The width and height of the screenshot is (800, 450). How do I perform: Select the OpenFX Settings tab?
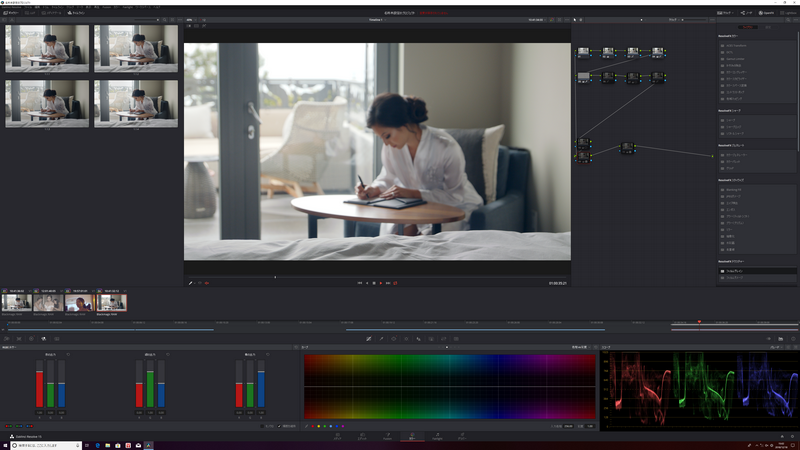click(768, 27)
